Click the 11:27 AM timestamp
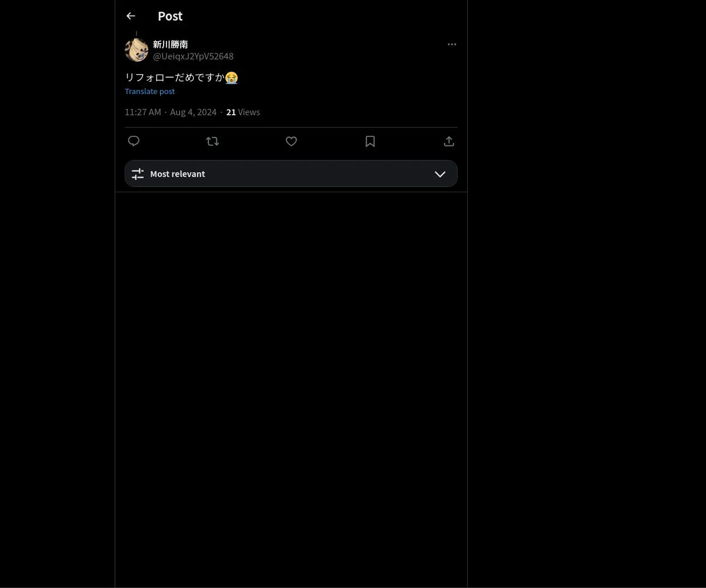This screenshot has width=706, height=588. click(143, 112)
